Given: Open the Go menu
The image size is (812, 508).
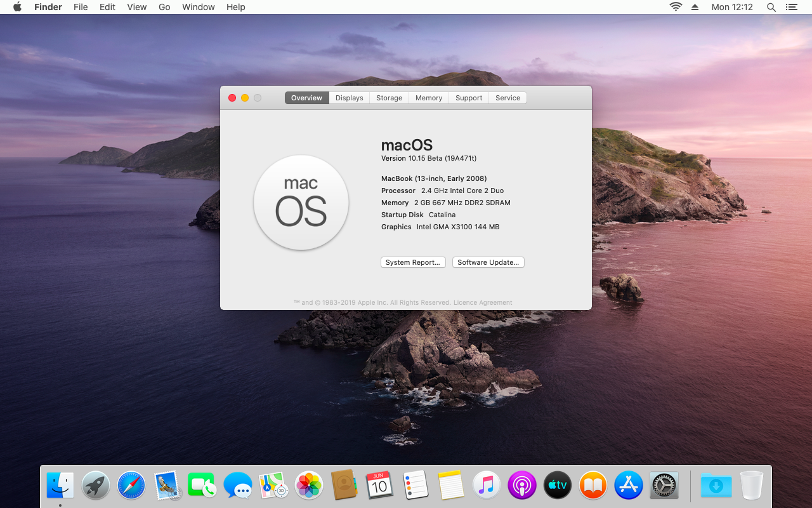Looking at the screenshot, I should [x=164, y=7].
